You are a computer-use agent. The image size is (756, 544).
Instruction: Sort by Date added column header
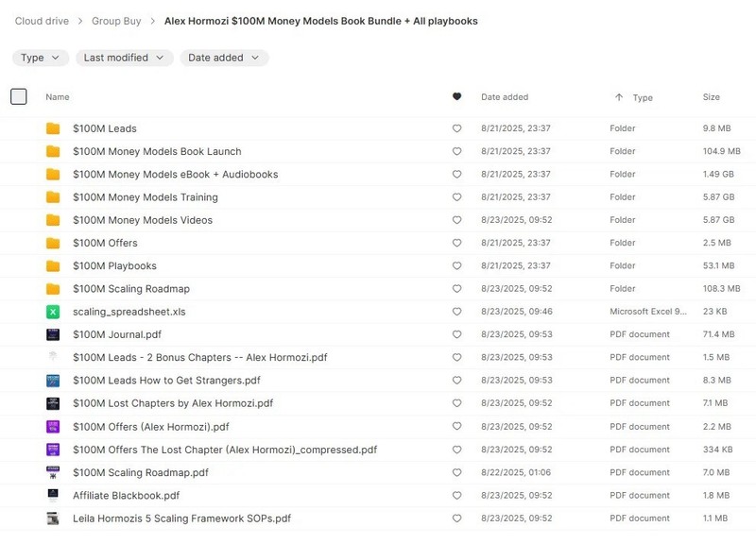click(505, 97)
